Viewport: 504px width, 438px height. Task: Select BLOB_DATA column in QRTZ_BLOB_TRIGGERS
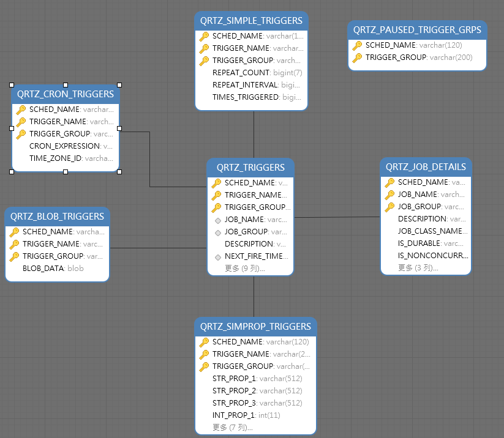click(x=53, y=269)
